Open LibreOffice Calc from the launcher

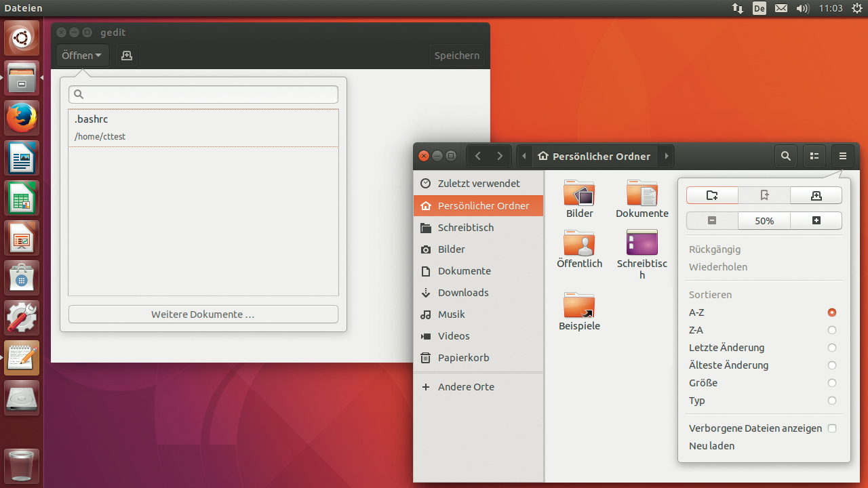pos(22,199)
